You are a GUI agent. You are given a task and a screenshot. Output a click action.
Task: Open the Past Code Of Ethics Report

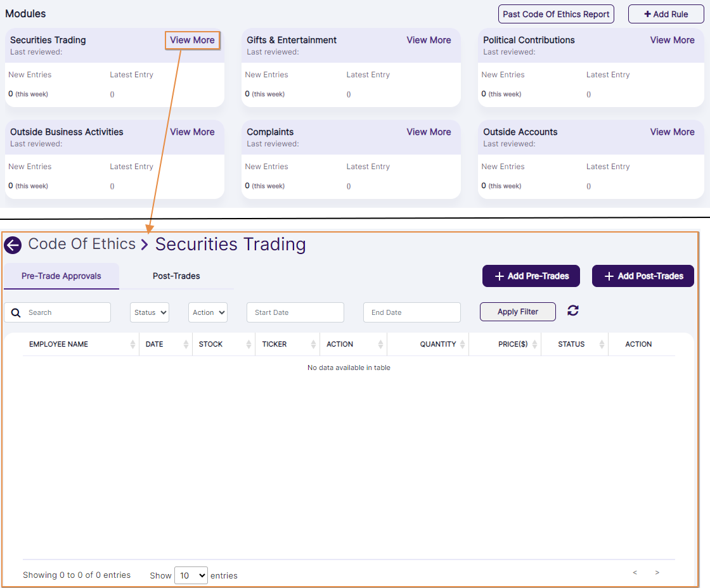(556, 13)
